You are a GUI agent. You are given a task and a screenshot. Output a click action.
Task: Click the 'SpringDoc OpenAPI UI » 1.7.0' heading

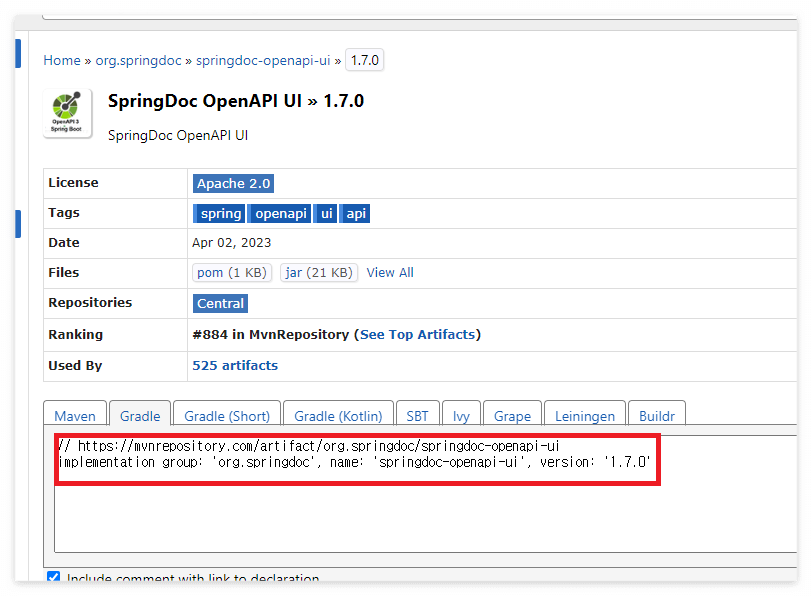(236, 101)
